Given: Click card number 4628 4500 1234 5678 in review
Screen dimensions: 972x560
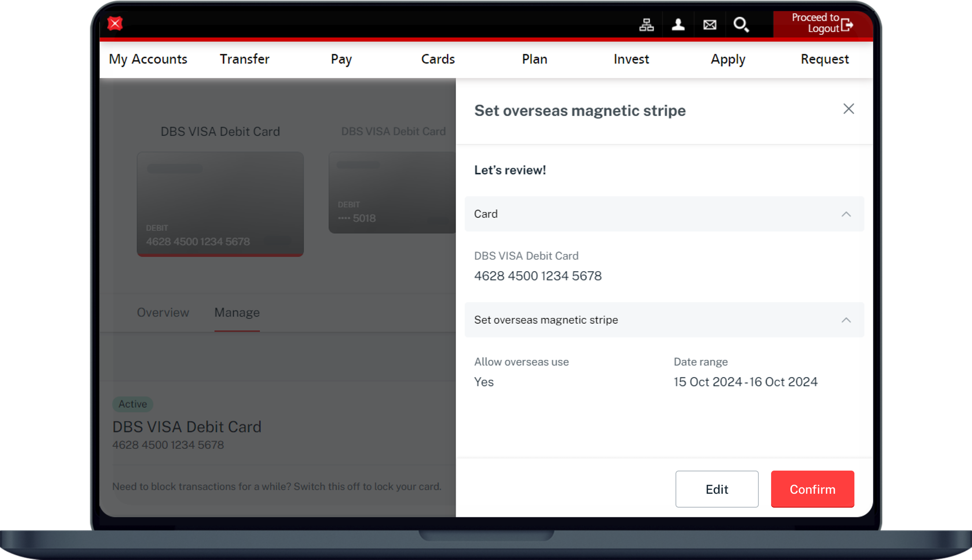Looking at the screenshot, I should [538, 276].
